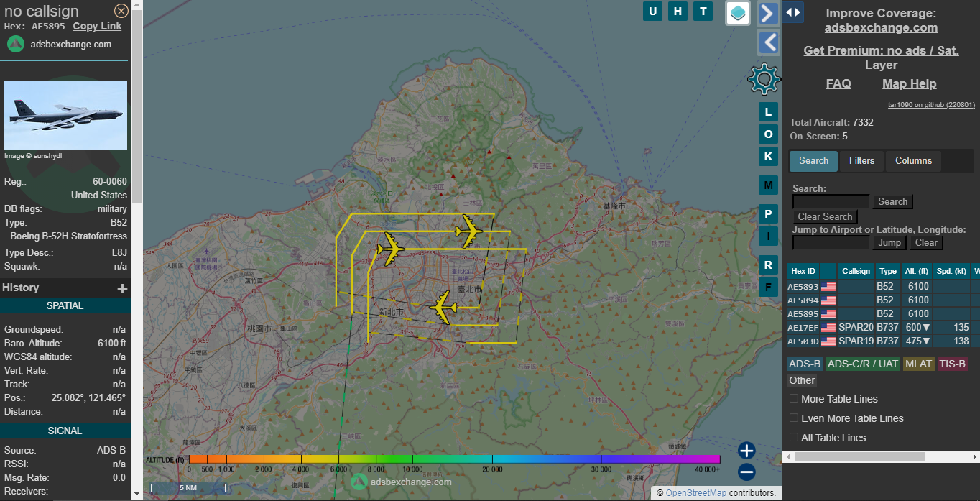Click the double-arrow sidebar toggle

pos(792,12)
